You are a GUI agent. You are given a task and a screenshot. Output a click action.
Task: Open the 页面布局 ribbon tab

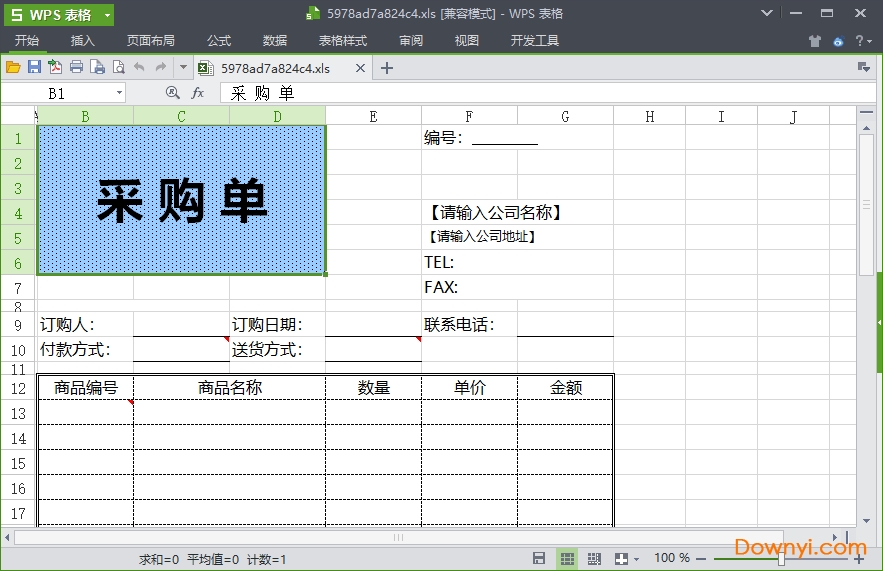tap(150, 41)
